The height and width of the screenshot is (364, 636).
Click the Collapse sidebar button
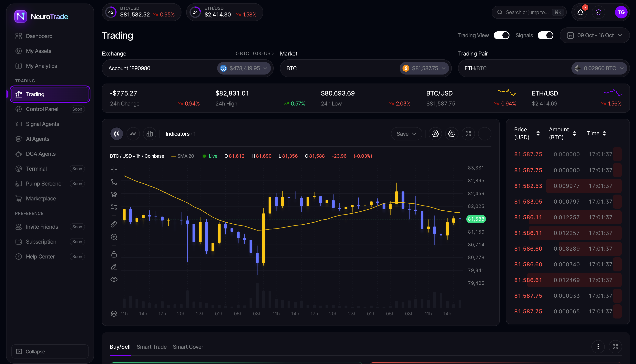[50, 351]
